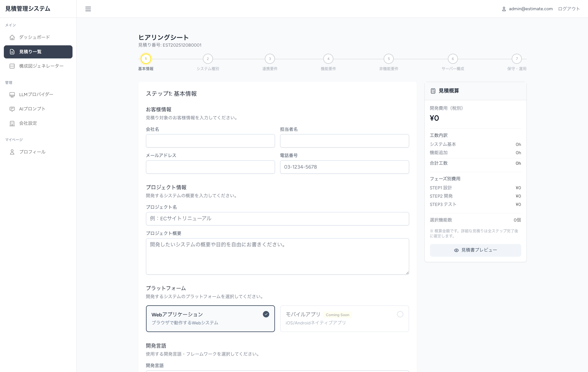The width and height of the screenshot is (588, 372).
Task: Click the 見積書プレビュー button
Action: click(x=475, y=250)
